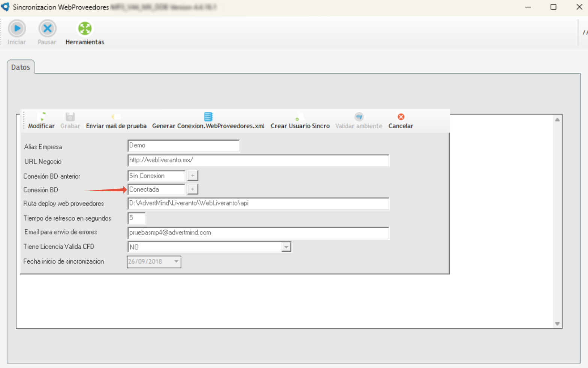Image resolution: width=588 pixels, height=368 pixels.
Task: Click the Tiempo de refresco en segundos label
Action: point(67,218)
